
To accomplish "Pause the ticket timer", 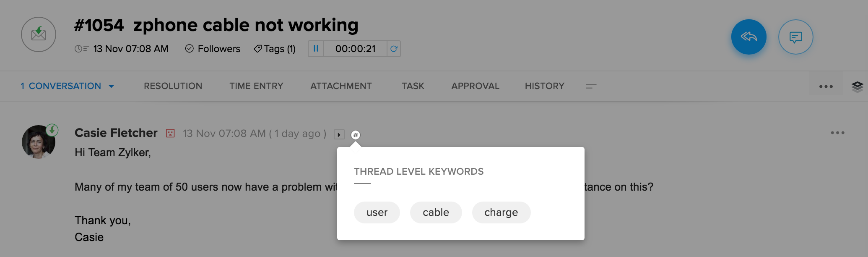I will pos(316,49).
